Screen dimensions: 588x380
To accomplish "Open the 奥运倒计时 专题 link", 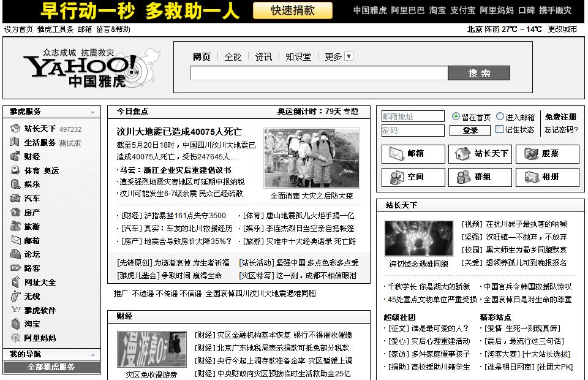I will coord(318,112).
